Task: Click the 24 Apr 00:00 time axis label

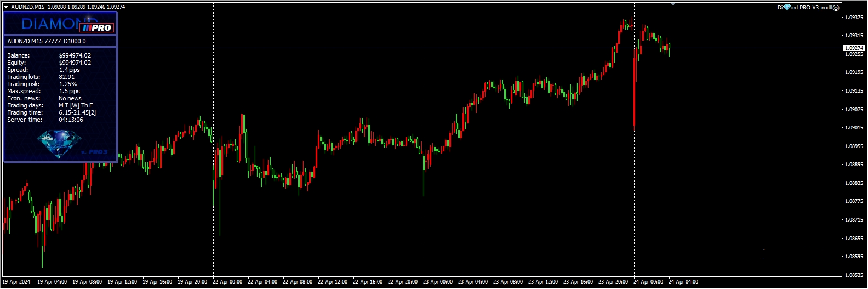Action: tap(648, 282)
